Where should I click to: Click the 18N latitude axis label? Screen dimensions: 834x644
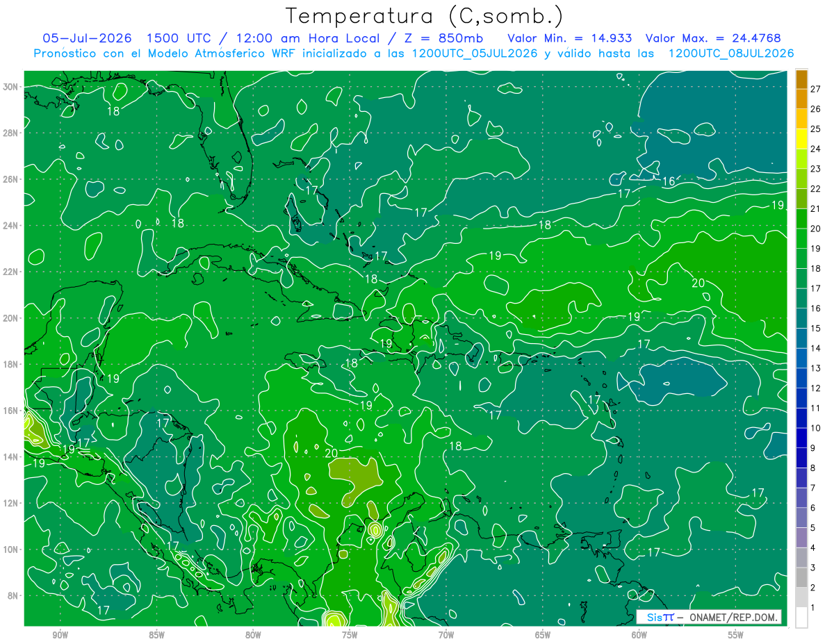point(11,364)
